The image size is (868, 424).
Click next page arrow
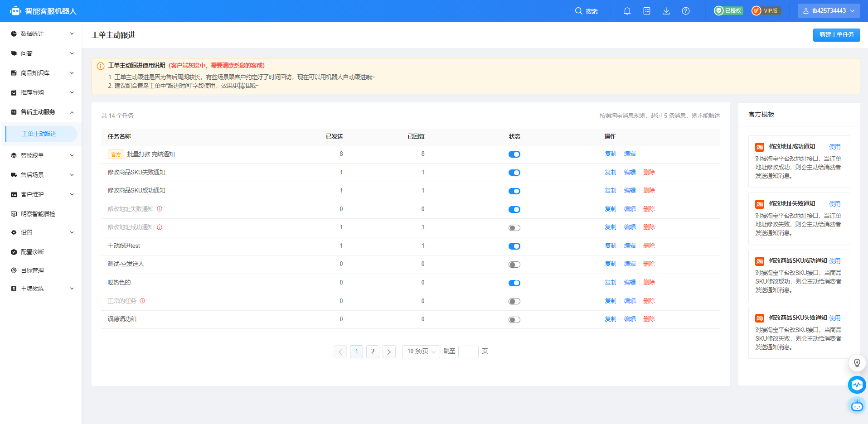click(389, 352)
